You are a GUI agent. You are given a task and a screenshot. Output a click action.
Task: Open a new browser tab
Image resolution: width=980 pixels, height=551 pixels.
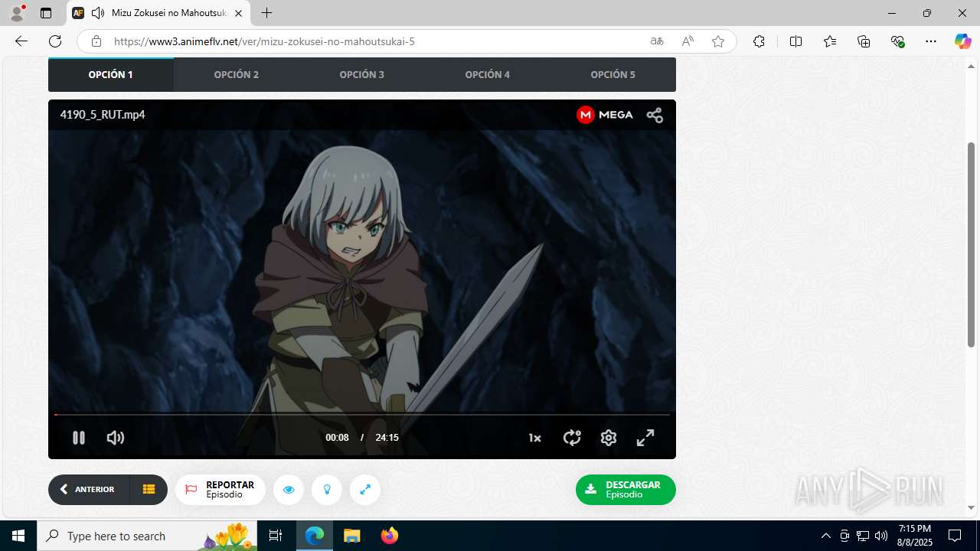coord(266,13)
